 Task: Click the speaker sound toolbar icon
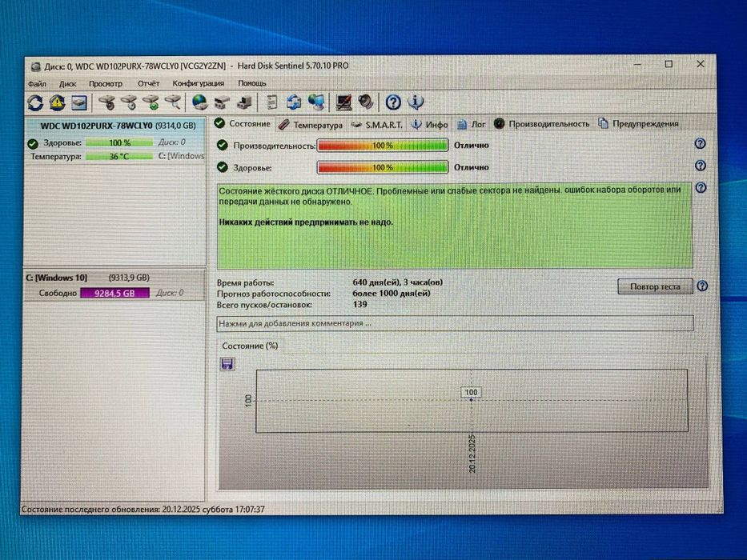[x=366, y=102]
